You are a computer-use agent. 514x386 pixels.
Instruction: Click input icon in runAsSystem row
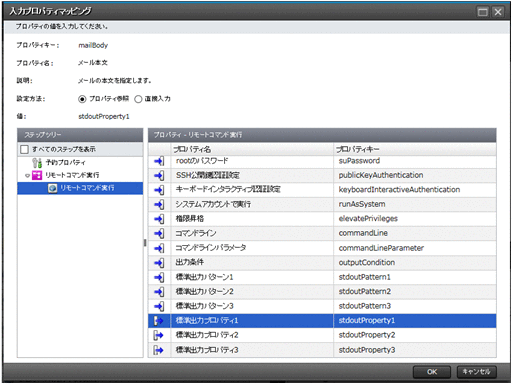tap(159, 205)
